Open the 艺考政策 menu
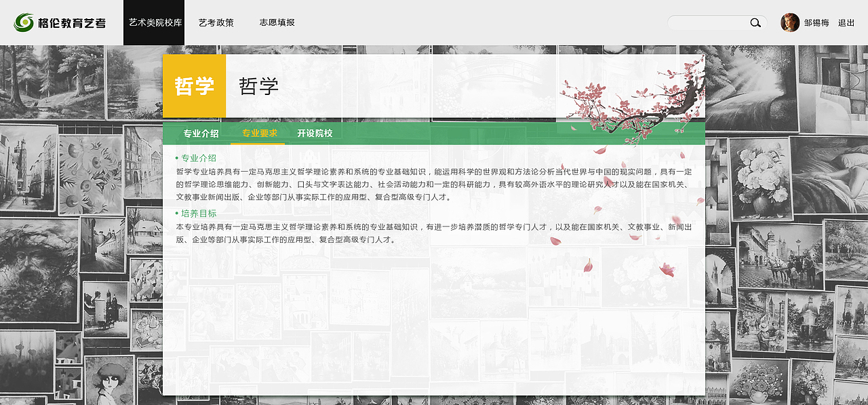 (214, 22)
